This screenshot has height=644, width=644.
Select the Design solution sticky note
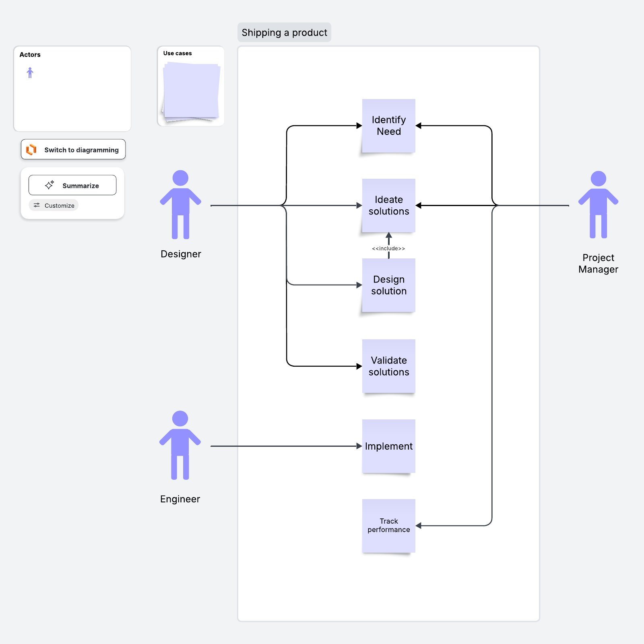(388, 285)
